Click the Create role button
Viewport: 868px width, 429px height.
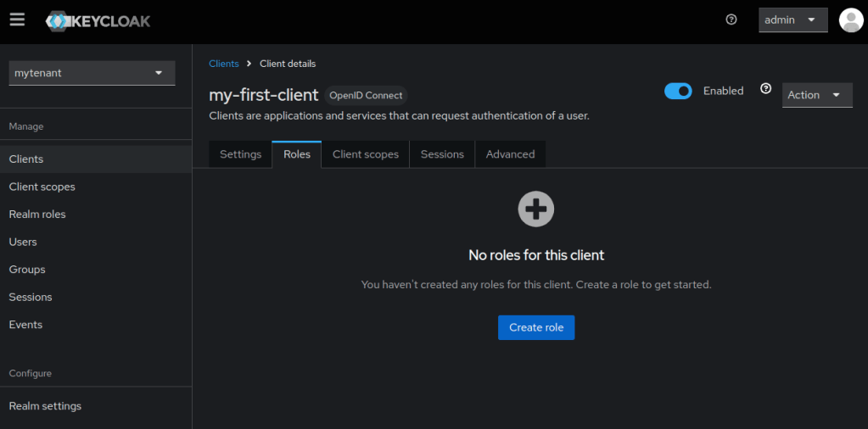point(535,327)
